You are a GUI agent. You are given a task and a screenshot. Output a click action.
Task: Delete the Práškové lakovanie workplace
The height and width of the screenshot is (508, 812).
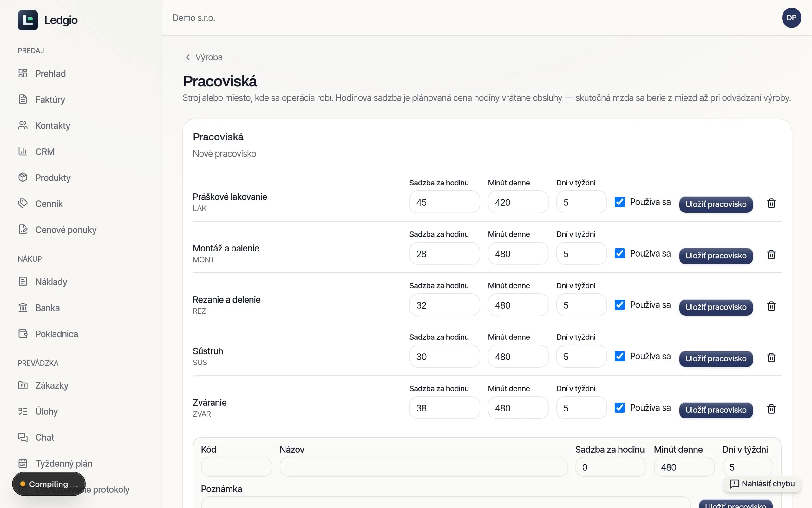(x=771, y=203)
